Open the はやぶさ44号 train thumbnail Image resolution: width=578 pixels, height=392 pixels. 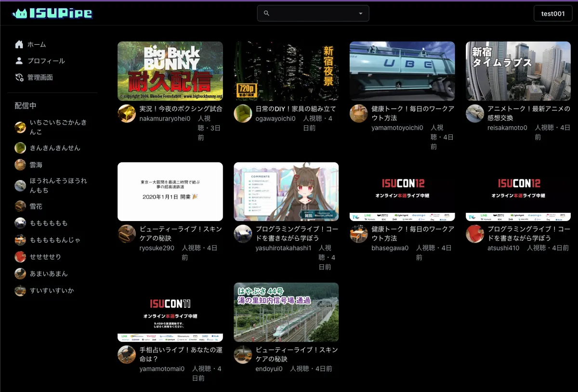(286, 312)
